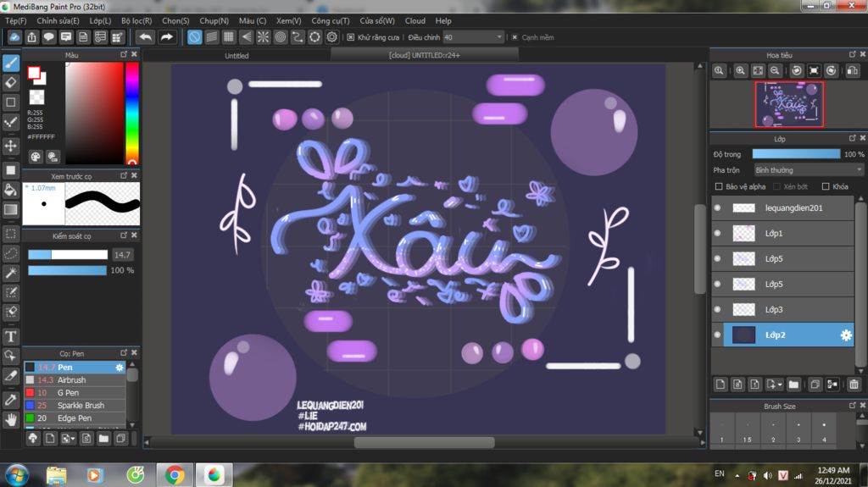Add new layer folder icon
Image resolution: width=868 pixels, height=487 pixels.
(793, 384)
